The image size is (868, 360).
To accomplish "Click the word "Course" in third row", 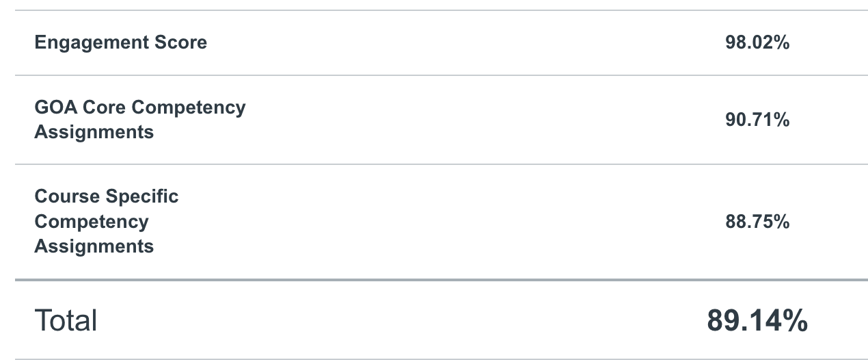I will click(67, 196).
